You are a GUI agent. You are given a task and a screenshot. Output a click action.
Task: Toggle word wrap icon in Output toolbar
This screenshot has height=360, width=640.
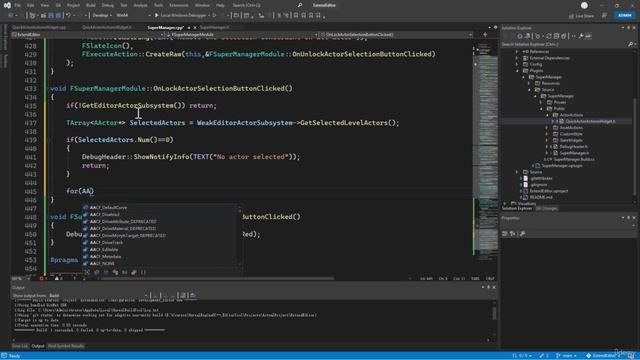point(183,296)
